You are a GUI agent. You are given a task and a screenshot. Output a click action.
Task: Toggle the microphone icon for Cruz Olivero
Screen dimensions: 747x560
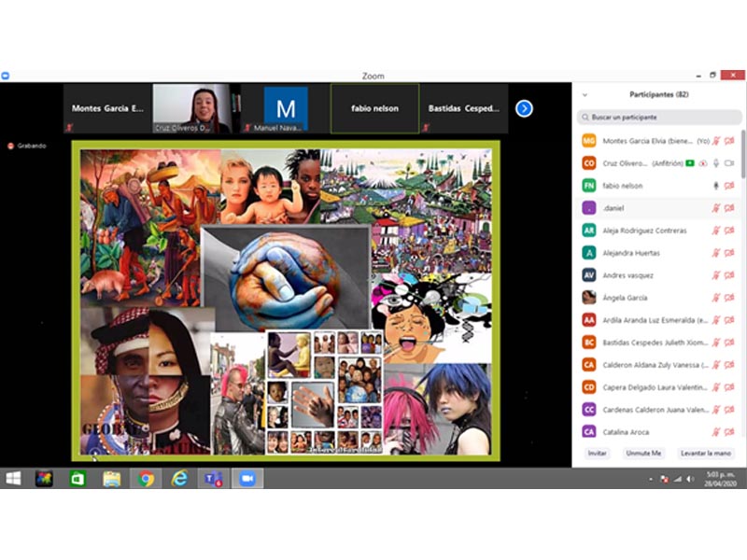(716, 163)
